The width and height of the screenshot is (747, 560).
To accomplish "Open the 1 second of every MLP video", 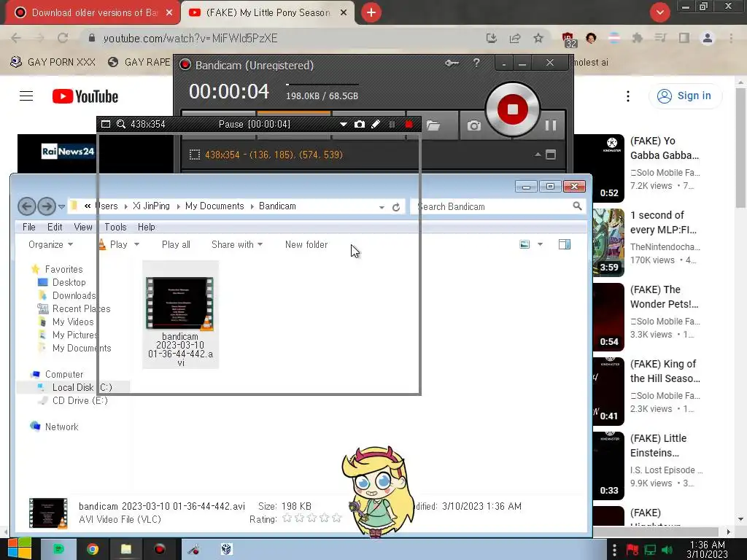I will (x=663, y=222).
